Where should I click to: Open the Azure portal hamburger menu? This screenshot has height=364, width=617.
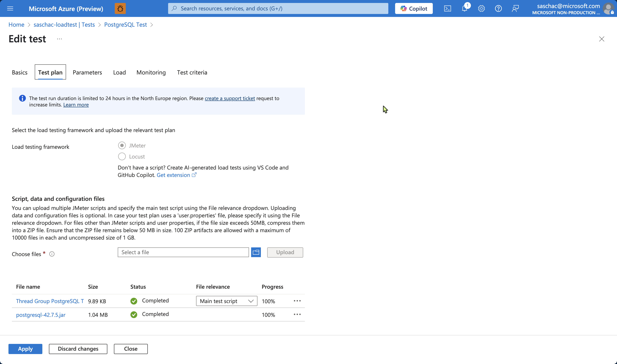(x=10, y=9)
